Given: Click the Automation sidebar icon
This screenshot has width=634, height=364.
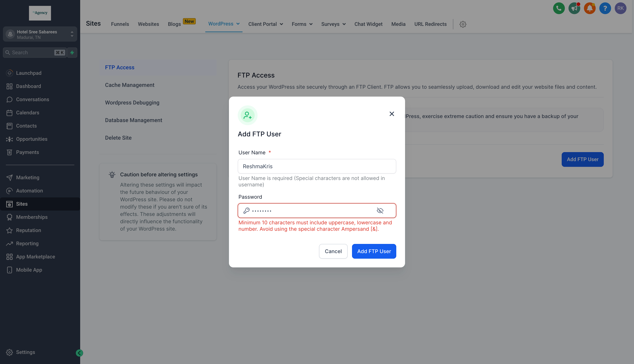Looking at the screenshot, I should (x=10, y=190).
